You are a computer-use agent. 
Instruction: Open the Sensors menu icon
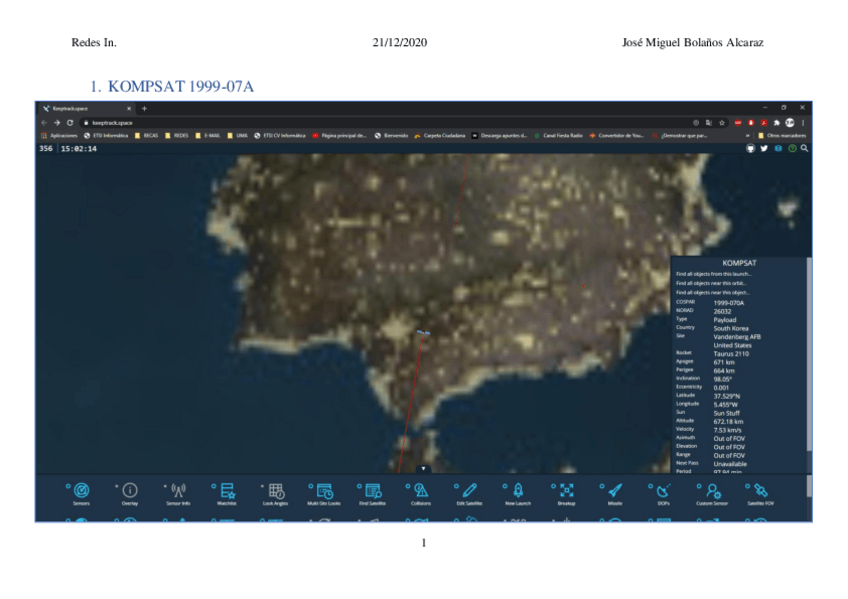(81, 489)
